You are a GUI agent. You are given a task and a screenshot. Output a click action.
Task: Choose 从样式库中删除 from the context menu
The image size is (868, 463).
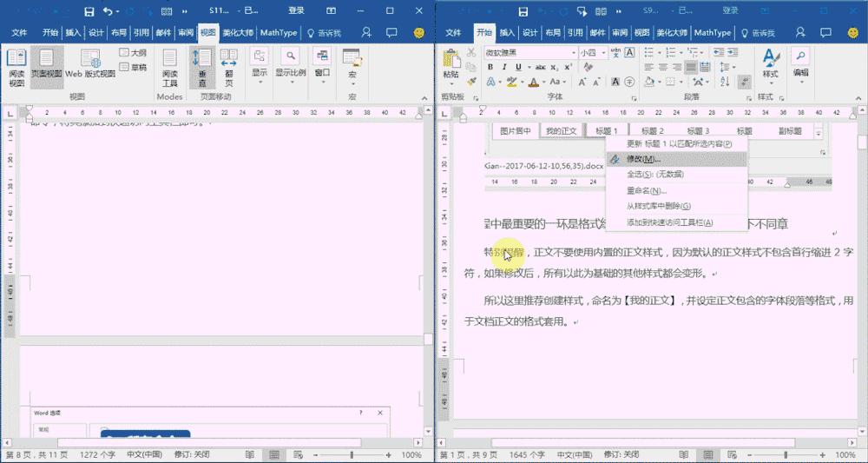[676, 206]
